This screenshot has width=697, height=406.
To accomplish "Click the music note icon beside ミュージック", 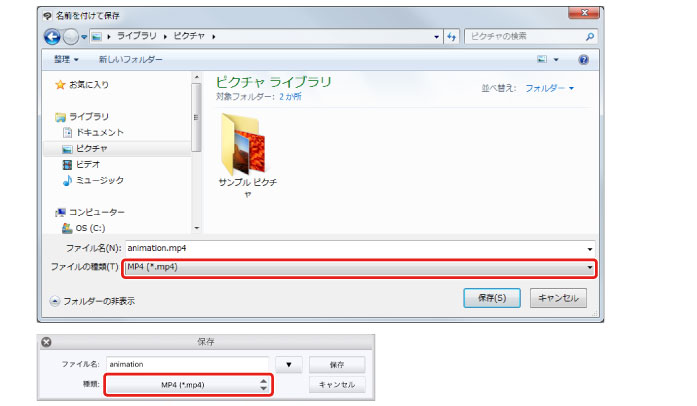I will (67, 181).
